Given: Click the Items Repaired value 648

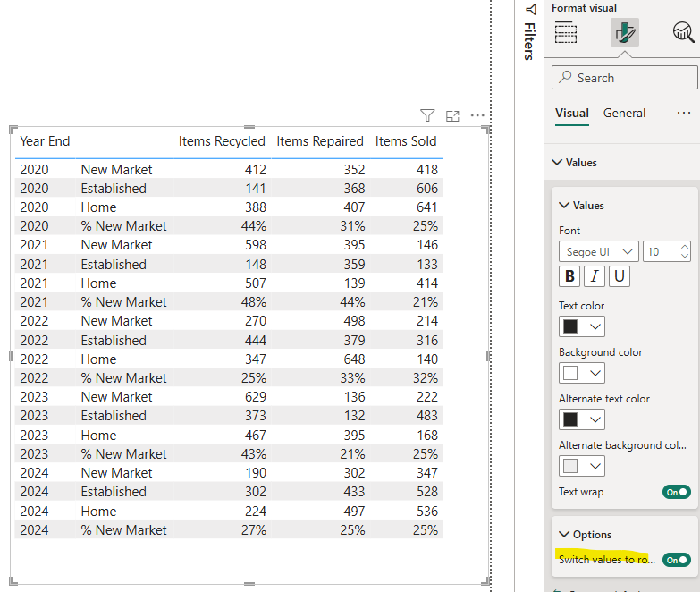Looking at the screenshot, I should coord(354,359).
